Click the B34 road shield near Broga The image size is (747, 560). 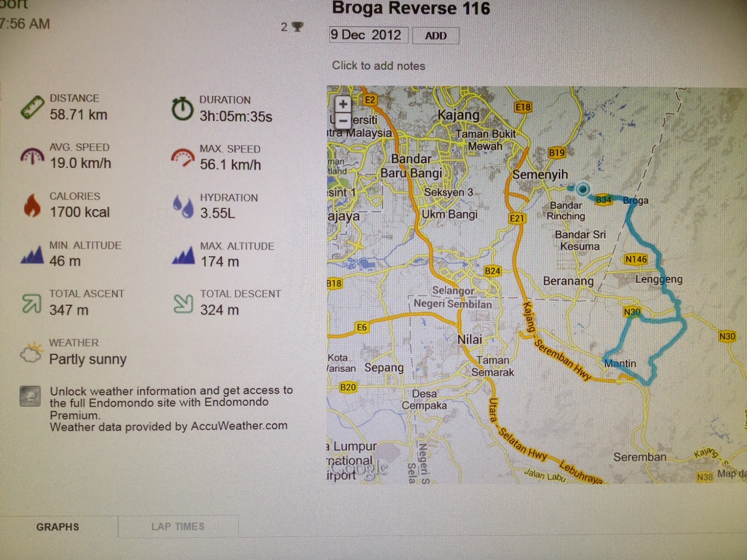tap(603, 200)
